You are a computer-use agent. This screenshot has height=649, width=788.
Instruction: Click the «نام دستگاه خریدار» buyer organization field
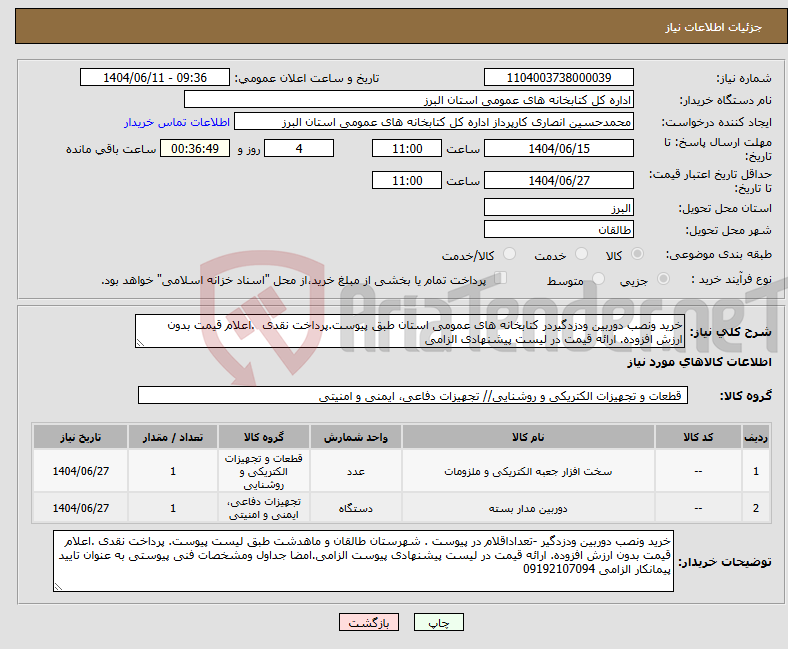pos(409,100)
